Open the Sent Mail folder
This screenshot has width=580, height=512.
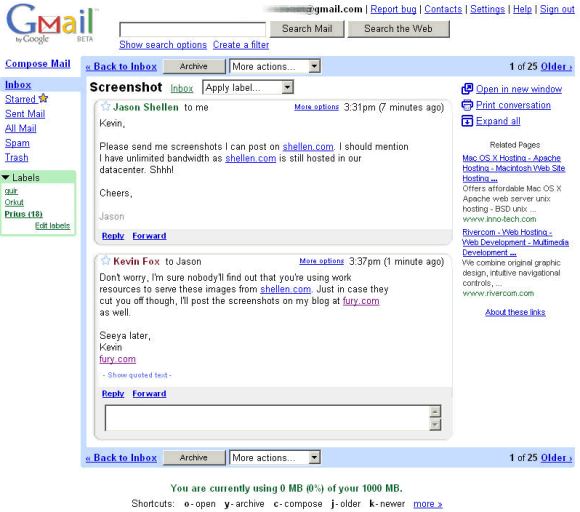[25, 114]
